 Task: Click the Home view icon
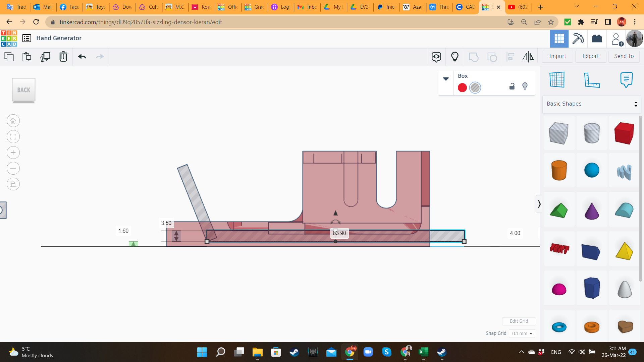(13, 121)
